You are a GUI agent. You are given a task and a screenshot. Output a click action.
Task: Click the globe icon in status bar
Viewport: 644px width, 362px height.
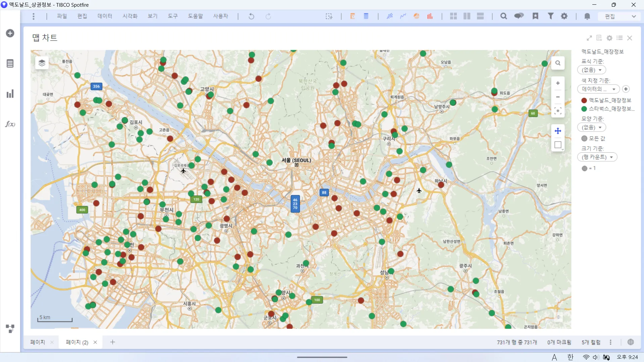click(x=631, y=342)
